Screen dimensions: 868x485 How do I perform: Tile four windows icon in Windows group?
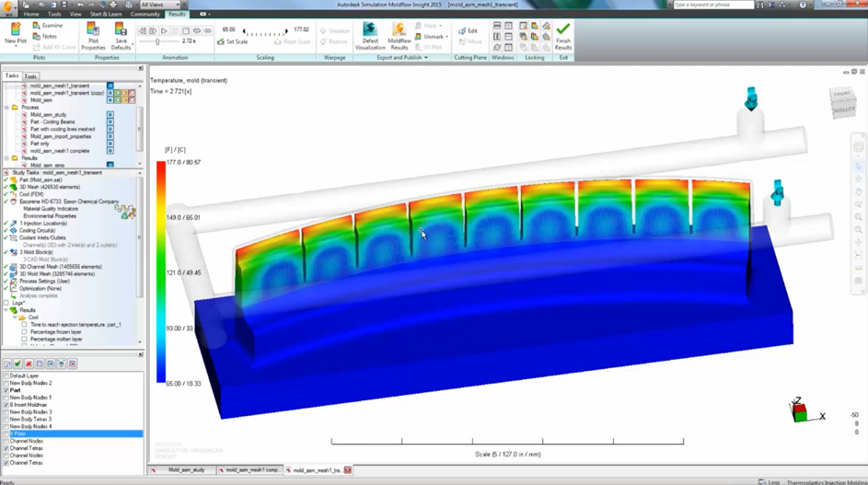pyautogui.click(x=508, y=26)
